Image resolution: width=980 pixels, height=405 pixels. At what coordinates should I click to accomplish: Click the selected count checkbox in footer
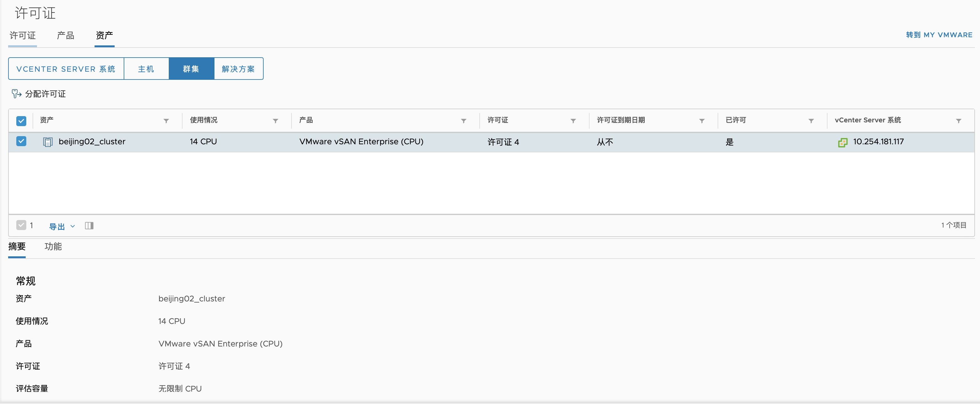point(21,225)
